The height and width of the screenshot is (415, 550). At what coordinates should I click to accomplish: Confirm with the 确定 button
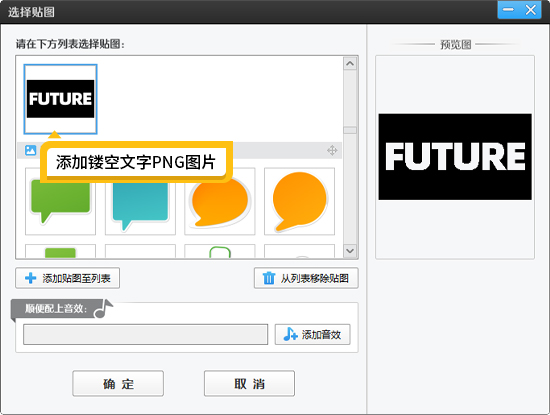(118, 383)
